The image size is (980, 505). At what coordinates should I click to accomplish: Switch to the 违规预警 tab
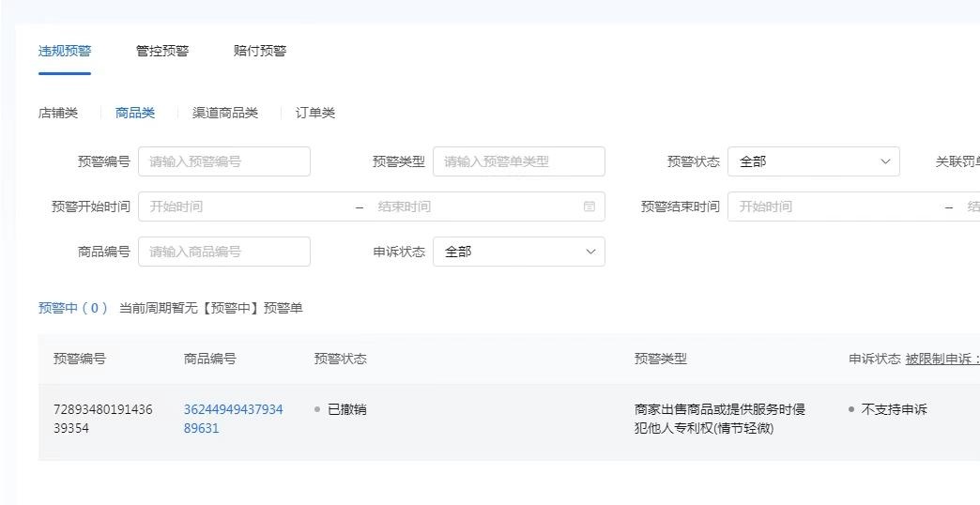[65, 52]
